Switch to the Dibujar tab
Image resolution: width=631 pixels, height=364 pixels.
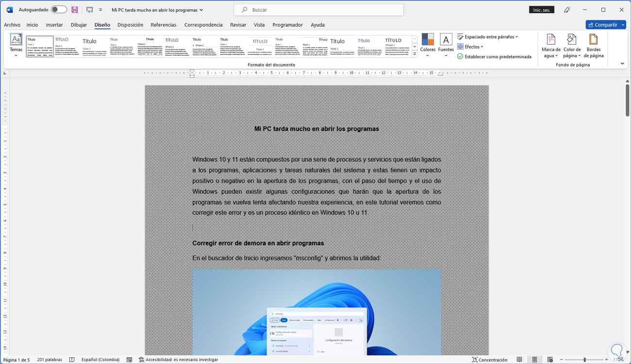tap(79, 25)
